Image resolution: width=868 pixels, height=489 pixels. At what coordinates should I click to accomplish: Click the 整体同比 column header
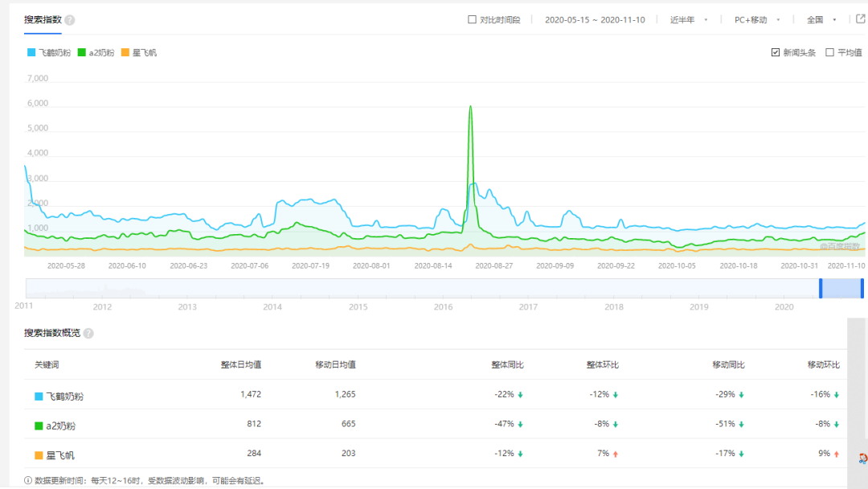pyautogui.click(x=507, y=365)
